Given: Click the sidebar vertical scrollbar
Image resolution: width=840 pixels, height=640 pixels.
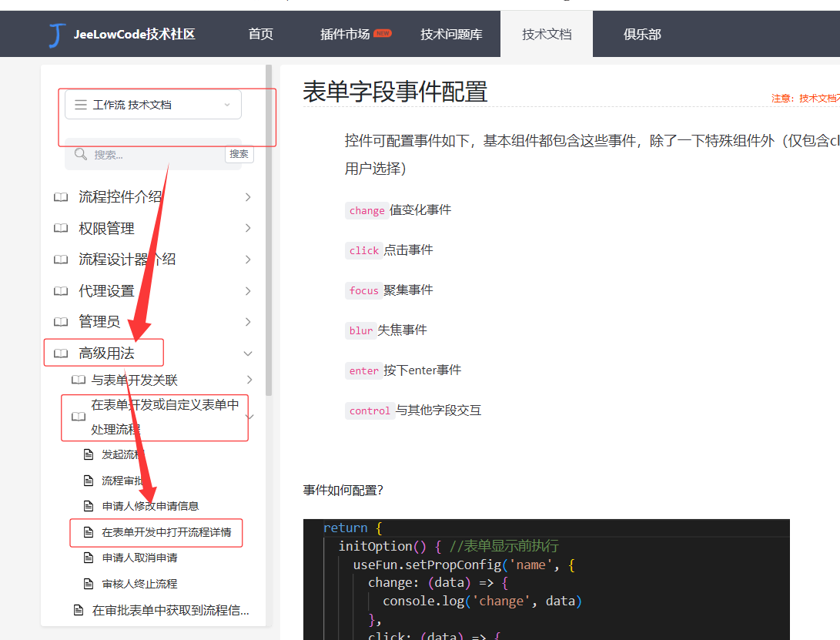Looking at the screenshot, I should (268, 231).
